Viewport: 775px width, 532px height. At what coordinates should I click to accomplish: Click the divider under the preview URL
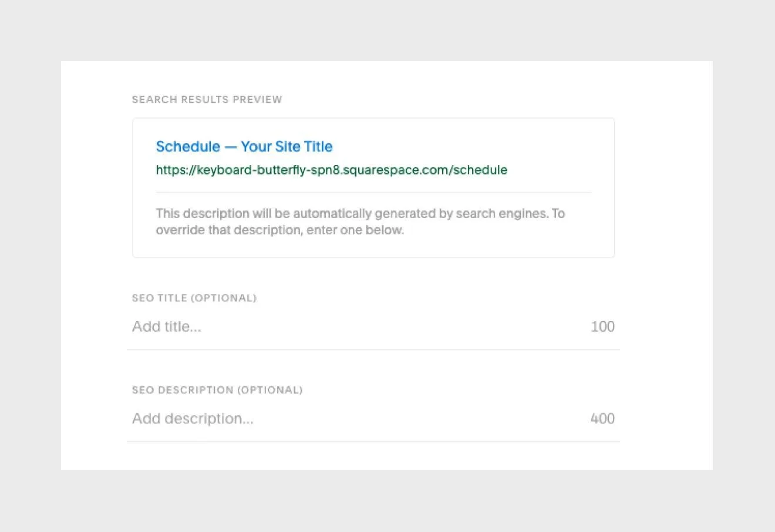click(x=373, y=192)
